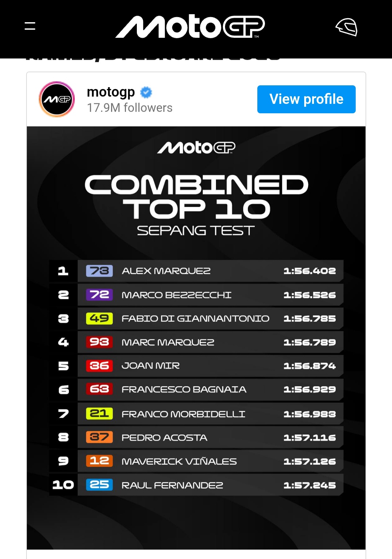392x559 pixels.
Task: Click the View profile button
Action: tap(306, 99)
